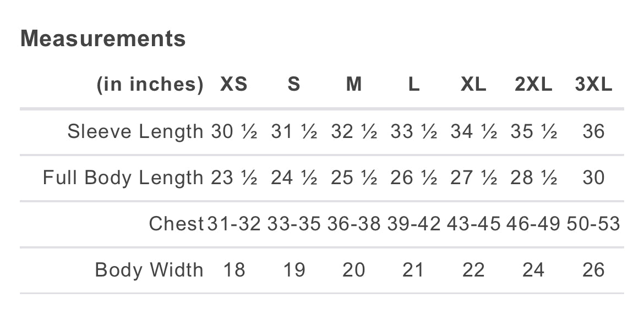644x315 pixels.
Task: Click the Full Body Length row label
Action: coord(123,178)
